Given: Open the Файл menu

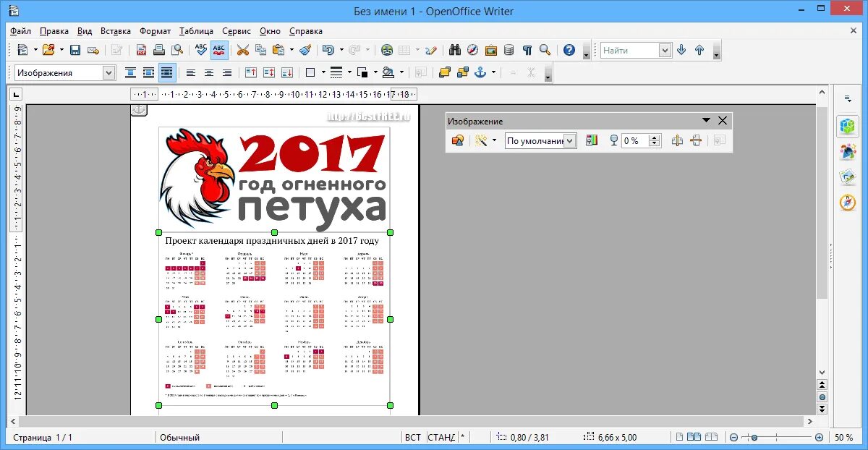Looking at the screenshot, I should [x=21, y=31].
